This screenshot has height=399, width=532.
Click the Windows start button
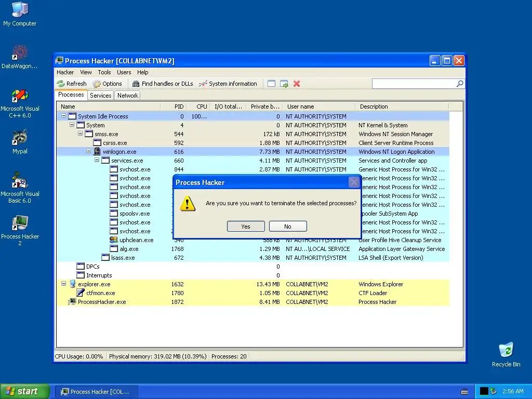tap(25, 391)
